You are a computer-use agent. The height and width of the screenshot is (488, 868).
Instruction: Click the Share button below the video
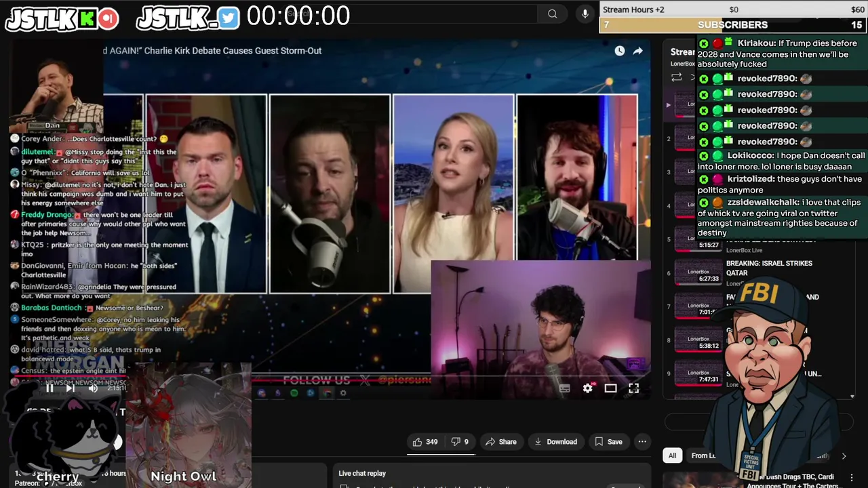(501, 442)
